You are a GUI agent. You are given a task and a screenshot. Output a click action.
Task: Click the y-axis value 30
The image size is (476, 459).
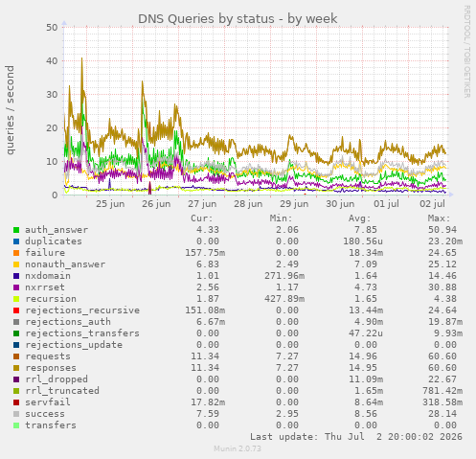coord(52,95)
